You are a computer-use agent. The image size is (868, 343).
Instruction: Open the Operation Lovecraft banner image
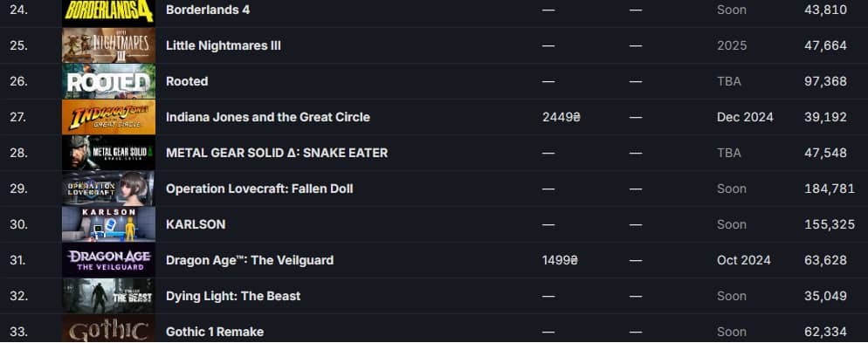point(108,189)
